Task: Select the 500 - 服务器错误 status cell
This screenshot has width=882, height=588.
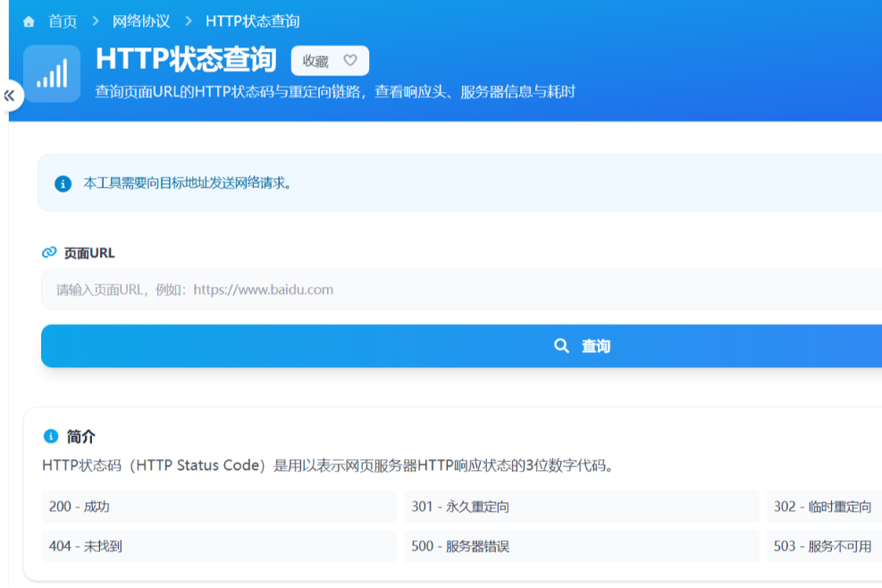Action: [x=582, y=546]
